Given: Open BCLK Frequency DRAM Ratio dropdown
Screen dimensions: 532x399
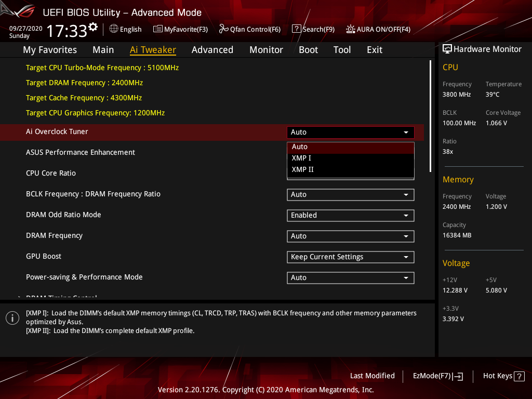Looking at the screenshot, I should tap(351, 195).
